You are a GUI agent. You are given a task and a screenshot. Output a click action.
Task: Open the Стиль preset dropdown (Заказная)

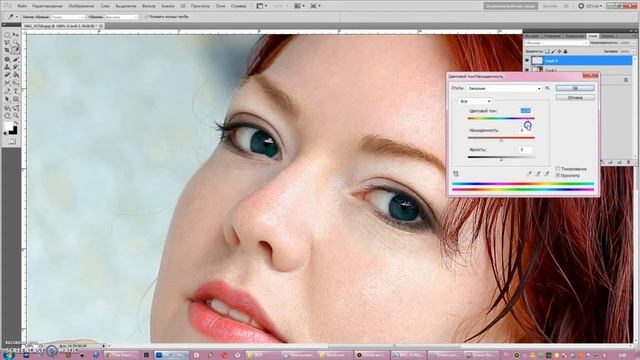504,88
